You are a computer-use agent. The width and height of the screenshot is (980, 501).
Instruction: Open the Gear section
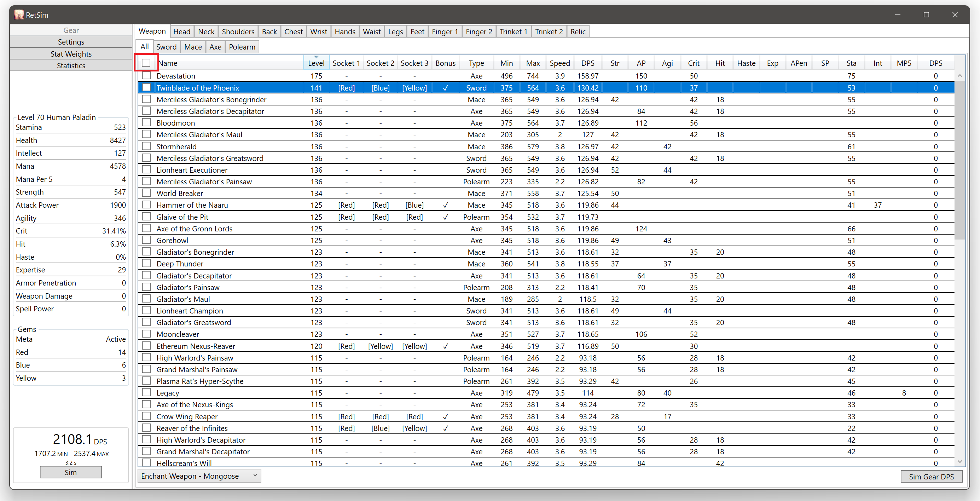coord(71,30)
